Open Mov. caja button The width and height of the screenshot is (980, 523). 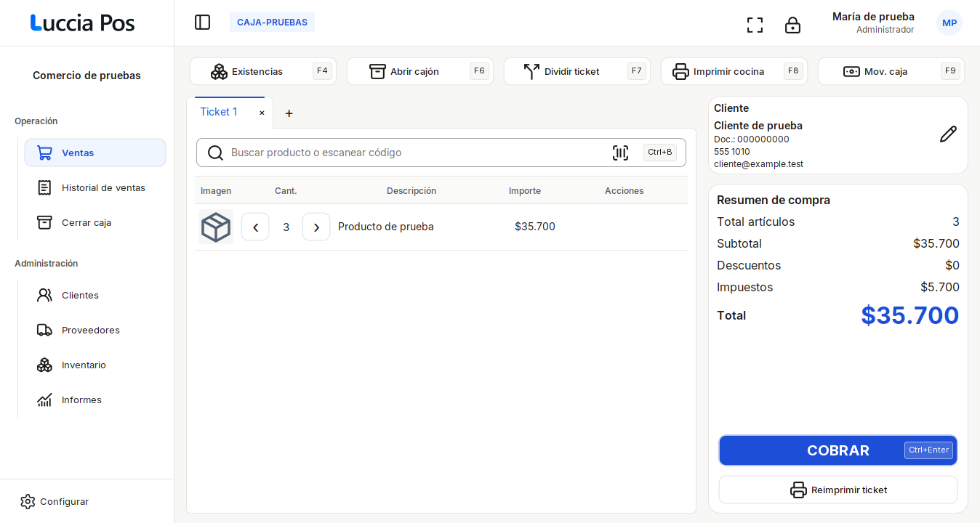[891, 71]
